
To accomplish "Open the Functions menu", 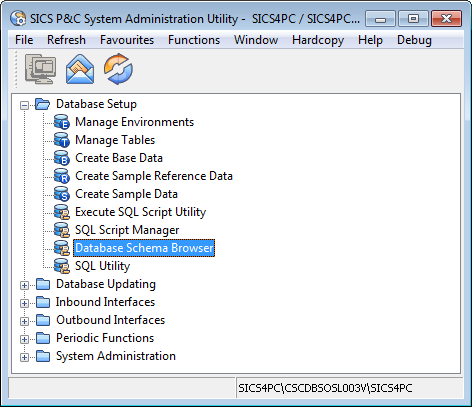I will 194,40.
